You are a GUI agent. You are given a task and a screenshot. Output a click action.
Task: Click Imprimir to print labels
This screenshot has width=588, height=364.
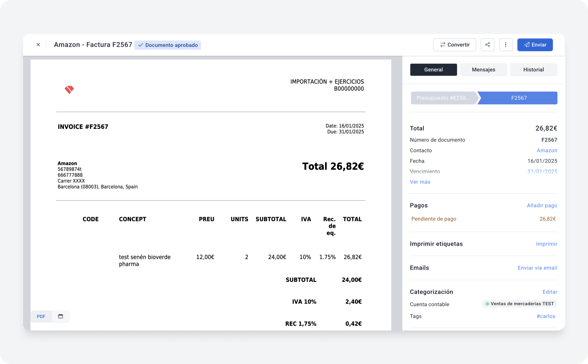[x=546, y=244]
